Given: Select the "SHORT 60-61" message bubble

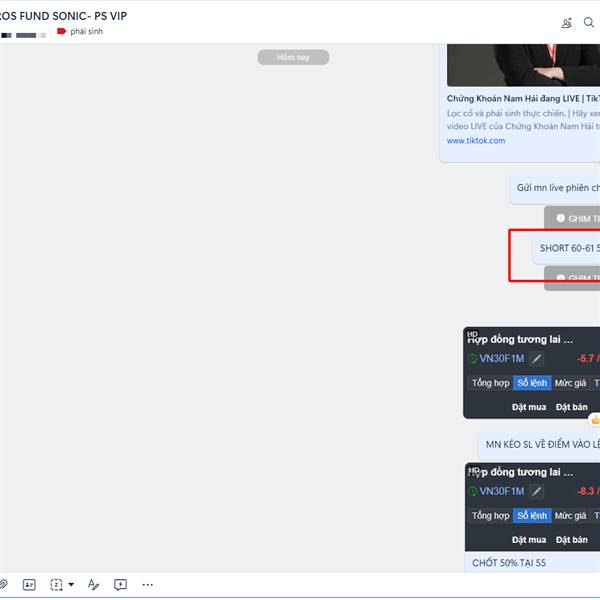Looking at the screenshot, I should tap(566, 248).
